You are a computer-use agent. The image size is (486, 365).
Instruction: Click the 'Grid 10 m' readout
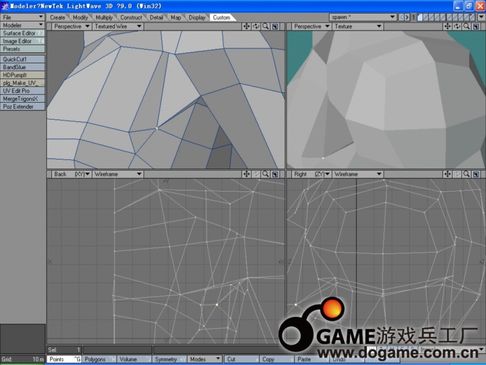(22, 359)
